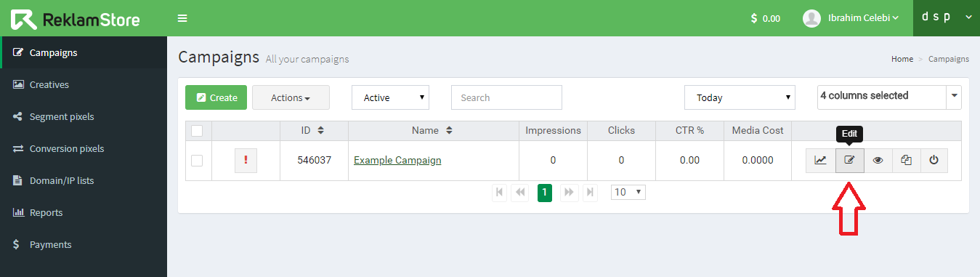
Task: Jump to last page pagination arrow
Action: [x=591, y=192]
